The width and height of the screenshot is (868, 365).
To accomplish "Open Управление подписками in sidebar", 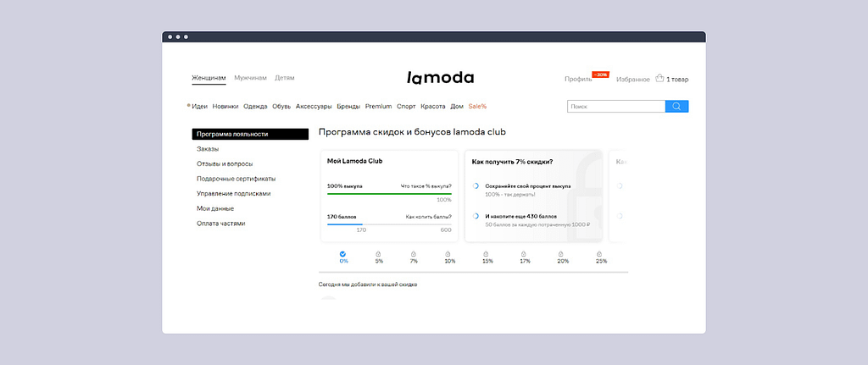I will (x=234, y=194).
